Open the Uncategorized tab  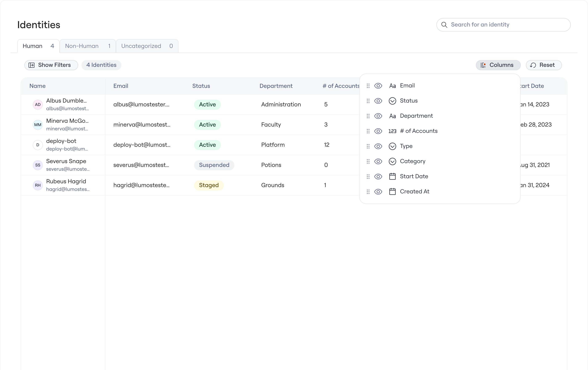[x=147, y=46]
